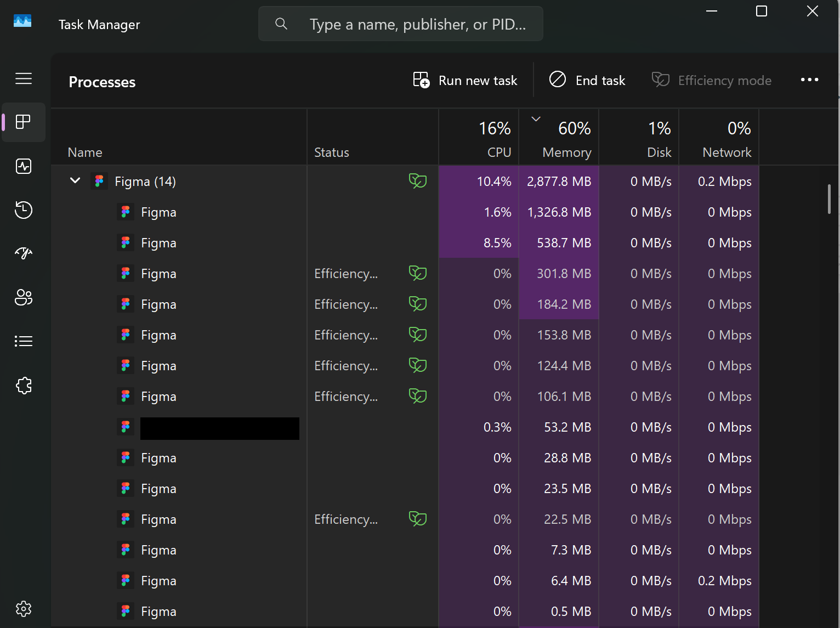Screen dimensions: 840x628
Task: Sort by the Status column header
Action: pos(373,137)
